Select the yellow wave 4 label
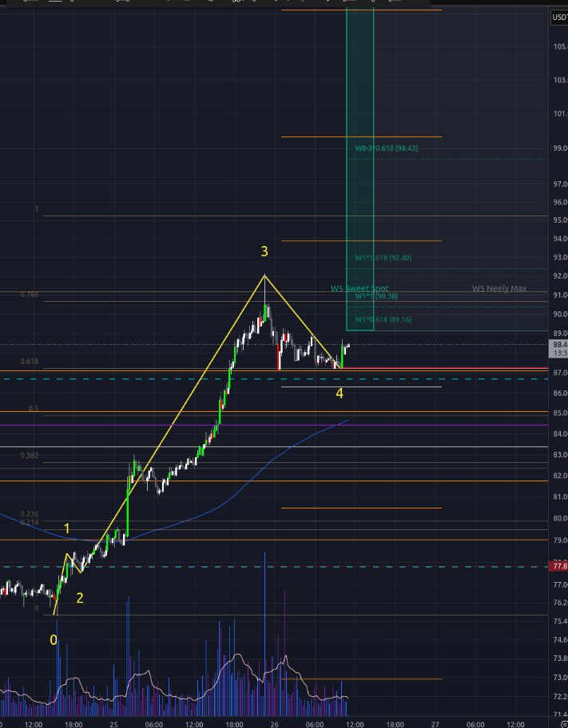The height and width of the screenshot is (728, 568). coord(340,393)
